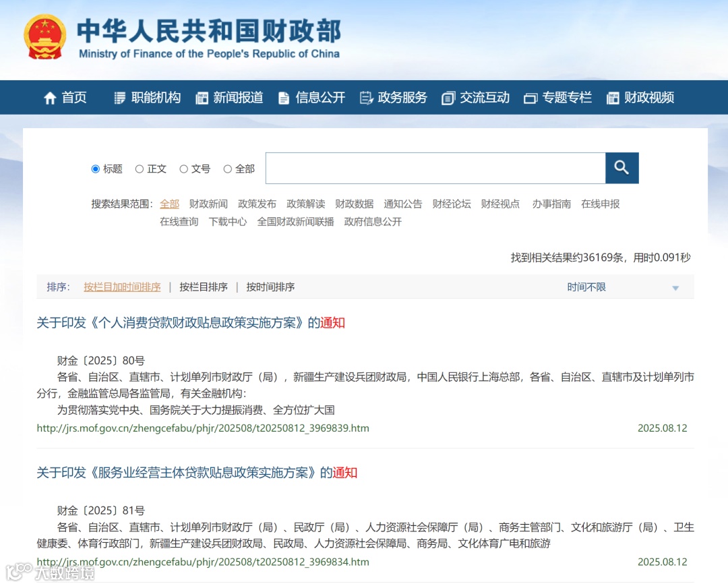Click the chat icon beside 交流互动
The width and height of the screenshot is (728, 586).
coord(448,98)
